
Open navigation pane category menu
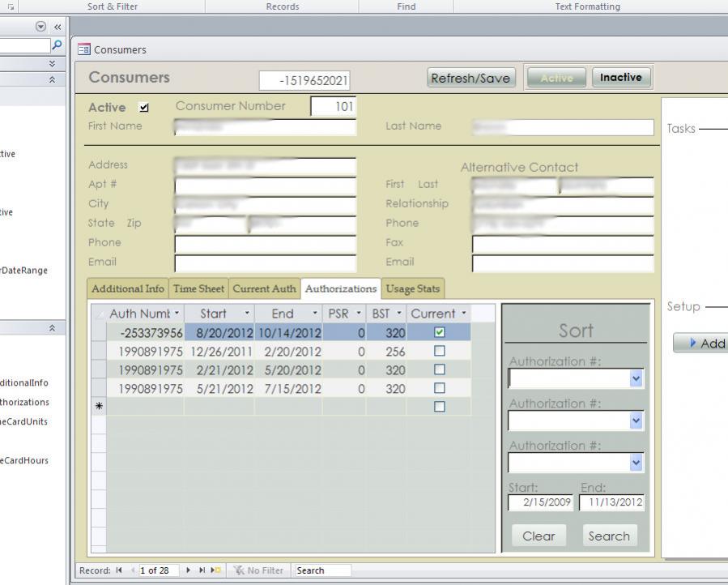click(41, 26)
